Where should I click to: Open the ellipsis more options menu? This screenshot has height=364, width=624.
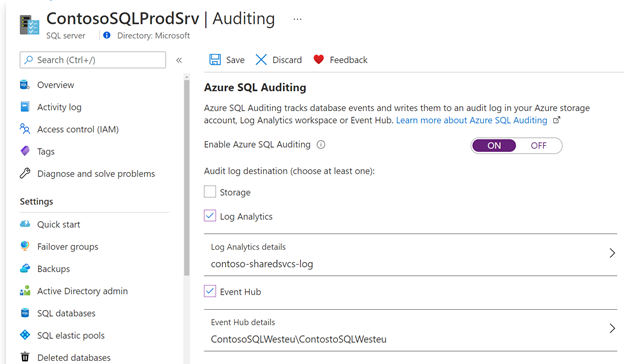coord(297,19)
